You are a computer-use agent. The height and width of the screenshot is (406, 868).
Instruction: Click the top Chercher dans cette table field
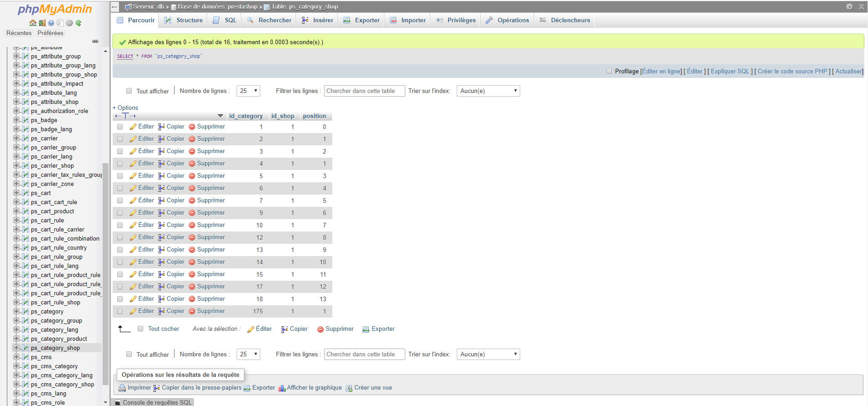click(364, 91)
